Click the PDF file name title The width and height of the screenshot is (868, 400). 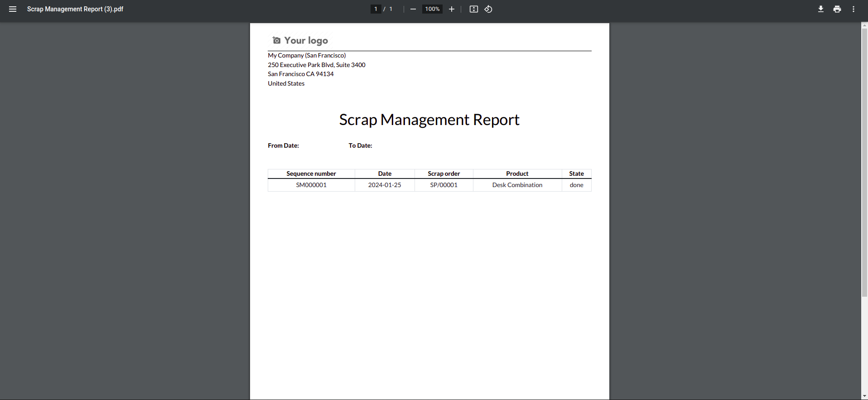pos(75,9)
